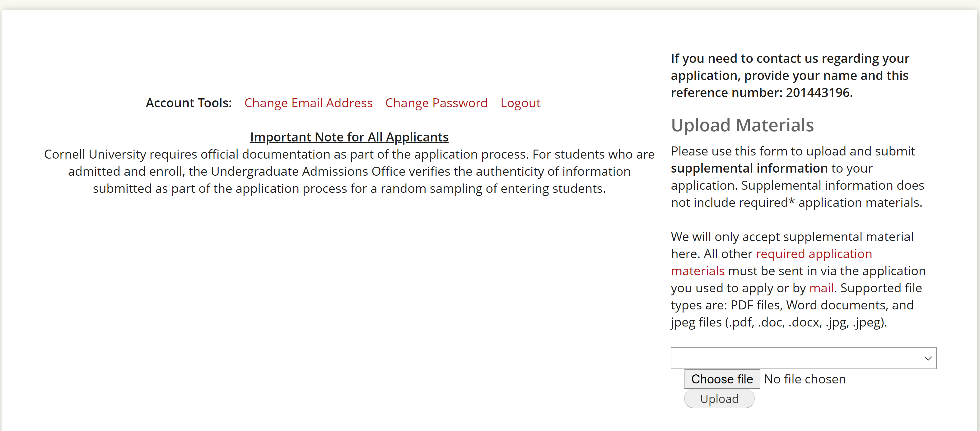Click the Cornell University documentation paragraph
This screenshot has height=431, width=980.
pyautogui.click(x=349, y=171)
